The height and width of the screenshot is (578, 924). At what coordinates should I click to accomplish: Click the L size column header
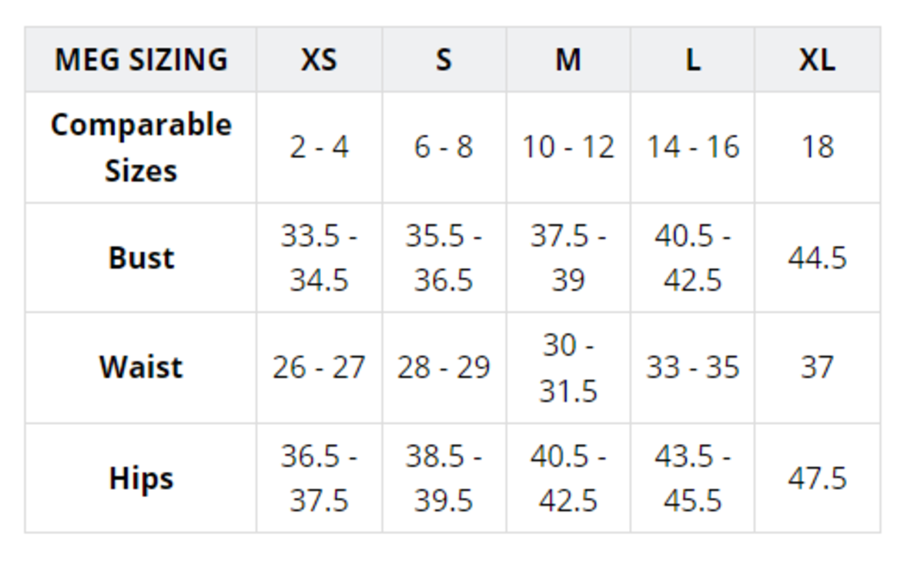tap(692, 60)
